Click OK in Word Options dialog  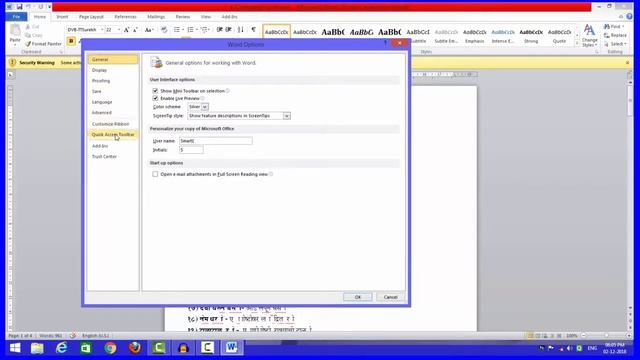point(358,297)
